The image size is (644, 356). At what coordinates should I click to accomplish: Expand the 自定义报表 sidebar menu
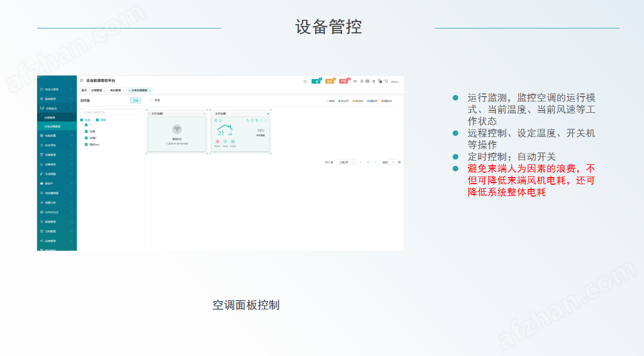pos(72,89)
